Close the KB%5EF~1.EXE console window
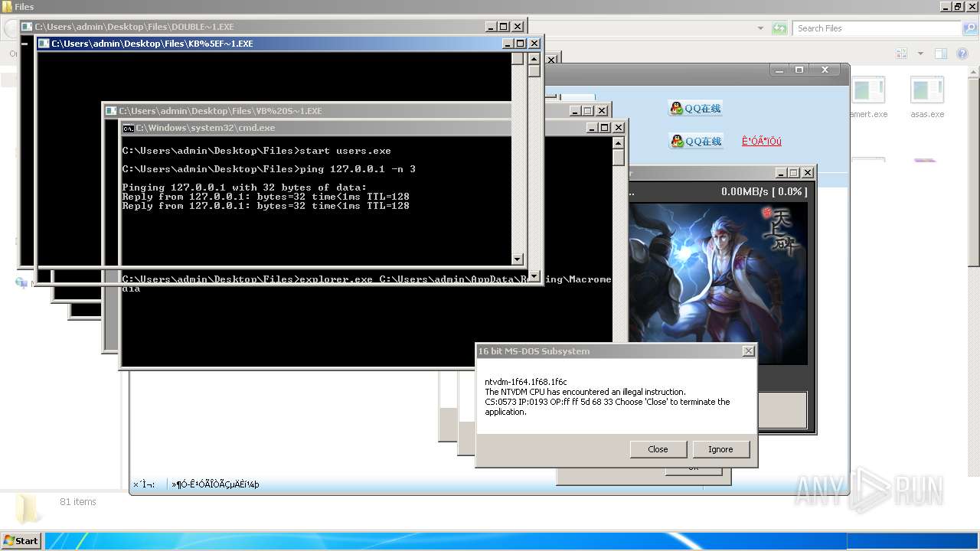980x551 pixels. (x=534, y=44)
